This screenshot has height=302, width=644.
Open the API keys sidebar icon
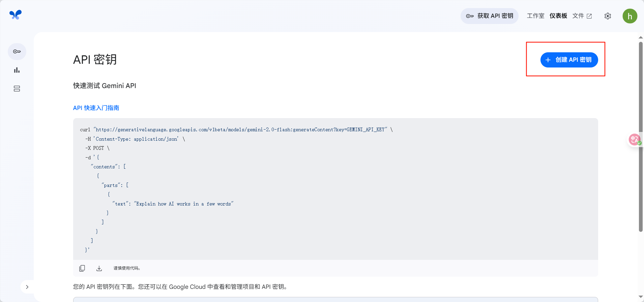17,52
